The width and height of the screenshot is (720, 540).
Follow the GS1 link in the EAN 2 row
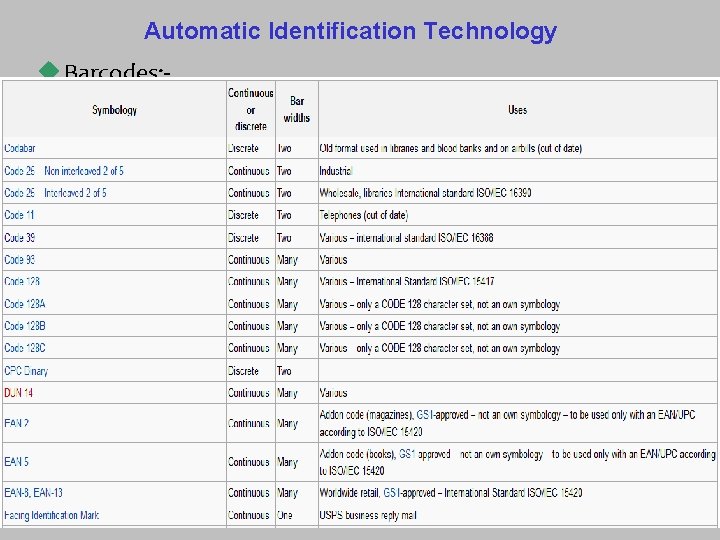click(425, 415)
